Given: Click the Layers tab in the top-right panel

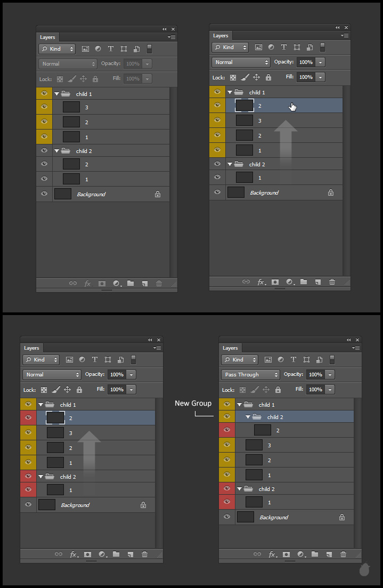Looking at the screenshot, I should point(221,36).
